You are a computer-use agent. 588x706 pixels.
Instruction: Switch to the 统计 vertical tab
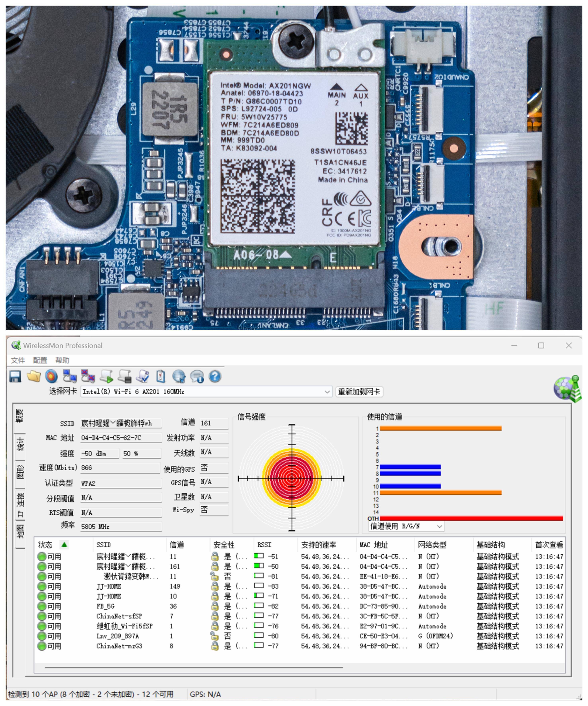pos(20,445)
